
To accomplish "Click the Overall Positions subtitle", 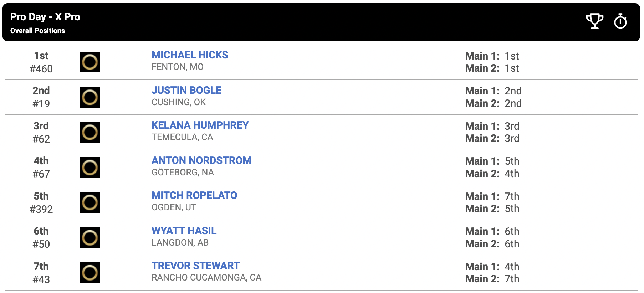I will click(x=37, y=31).
